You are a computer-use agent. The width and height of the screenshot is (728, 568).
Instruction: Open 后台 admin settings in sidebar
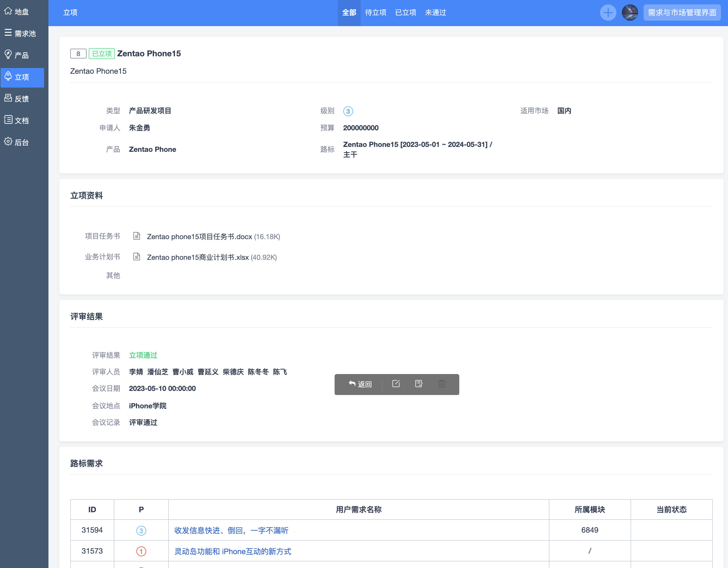(22, 142)
